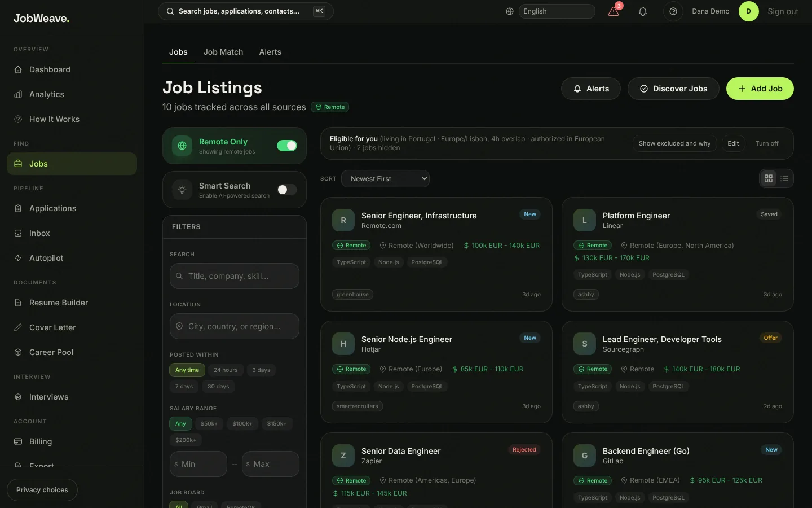The width and height of the screenshot is (812, 508).
Task: Open the notifications bell icon
Action: tap(643, 11)
